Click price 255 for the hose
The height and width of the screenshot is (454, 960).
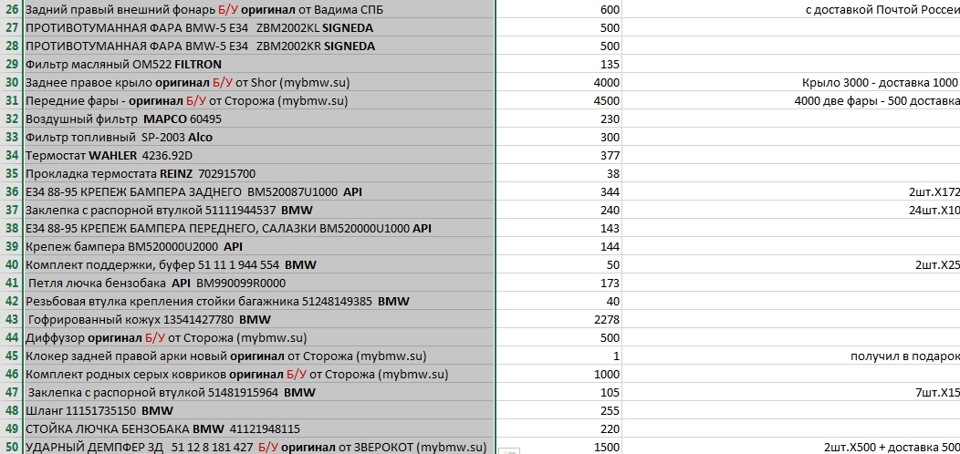(559, 411)
